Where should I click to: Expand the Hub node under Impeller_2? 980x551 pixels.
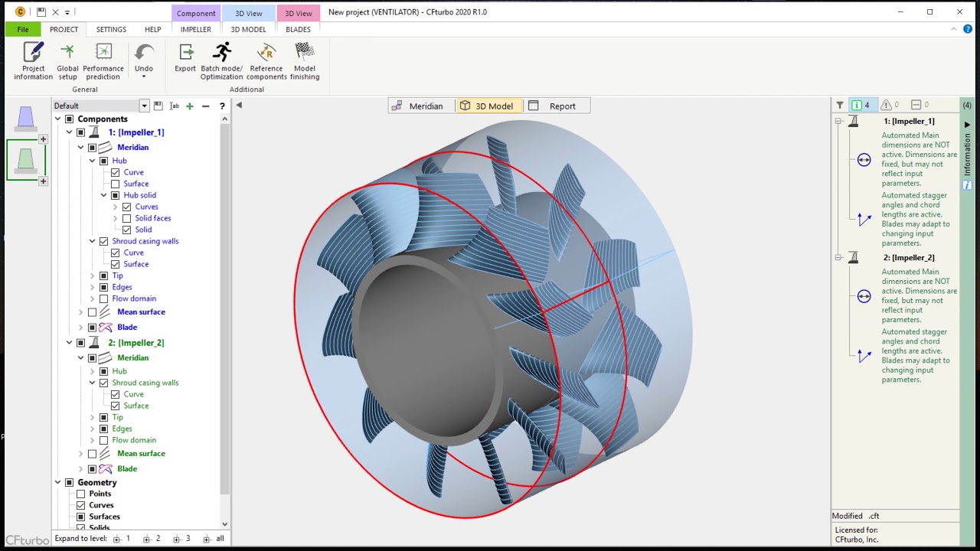(93, 371)
